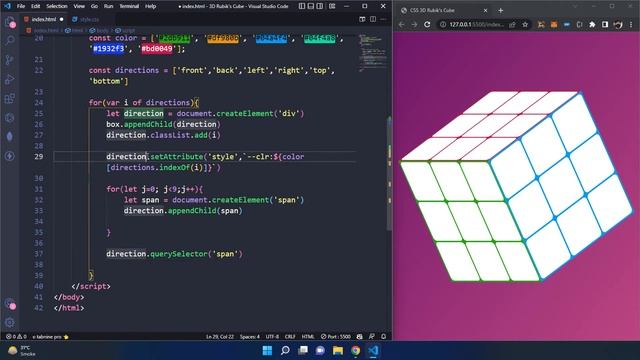Open the Extensions view
This screenshot has width=640, height=360.
(10, 98)
